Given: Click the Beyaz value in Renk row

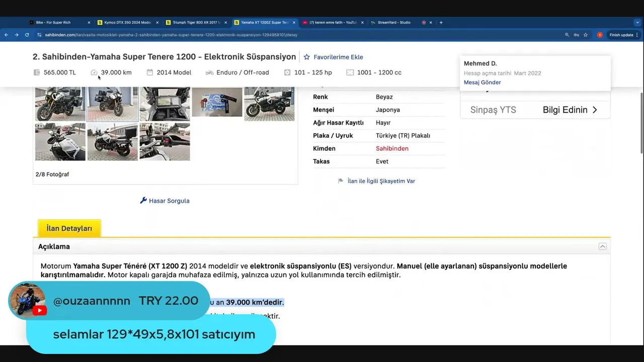Looking at the screenshot, I should 384,97.
